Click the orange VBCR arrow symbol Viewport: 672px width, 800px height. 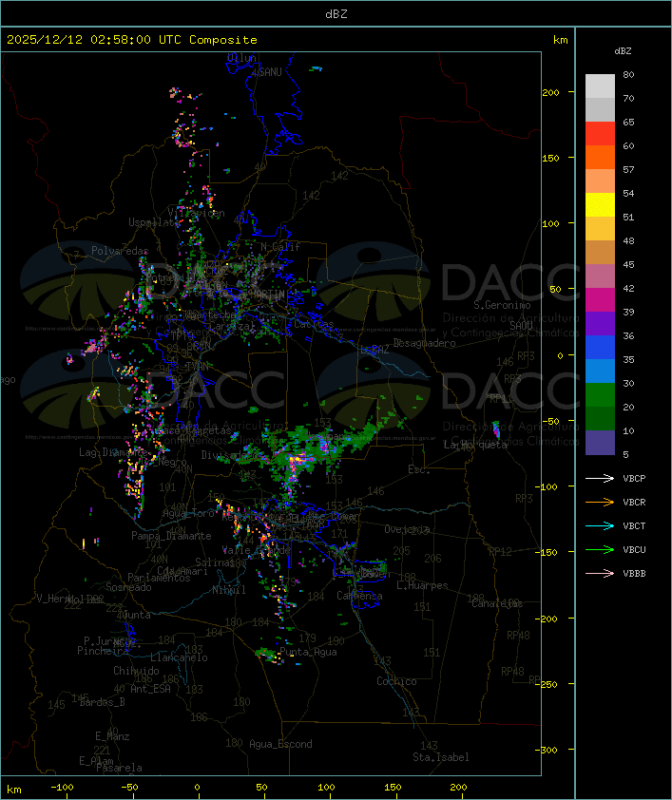pos(600,502)
